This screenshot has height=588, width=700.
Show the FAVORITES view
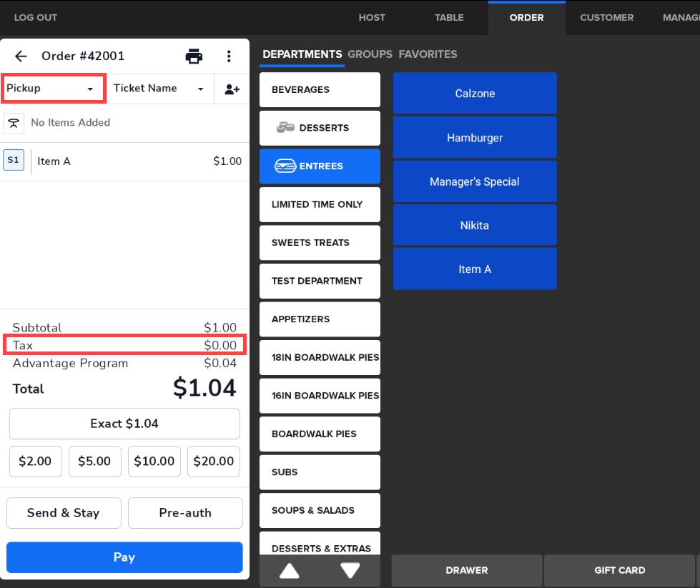click(x=428, y=54)
